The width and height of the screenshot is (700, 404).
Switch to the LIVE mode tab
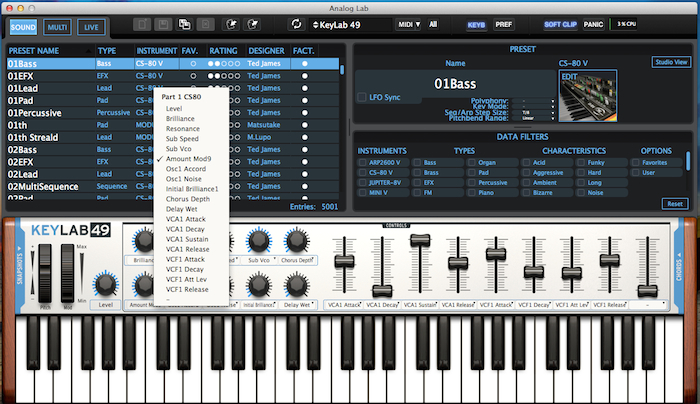[x=91, y=27]
